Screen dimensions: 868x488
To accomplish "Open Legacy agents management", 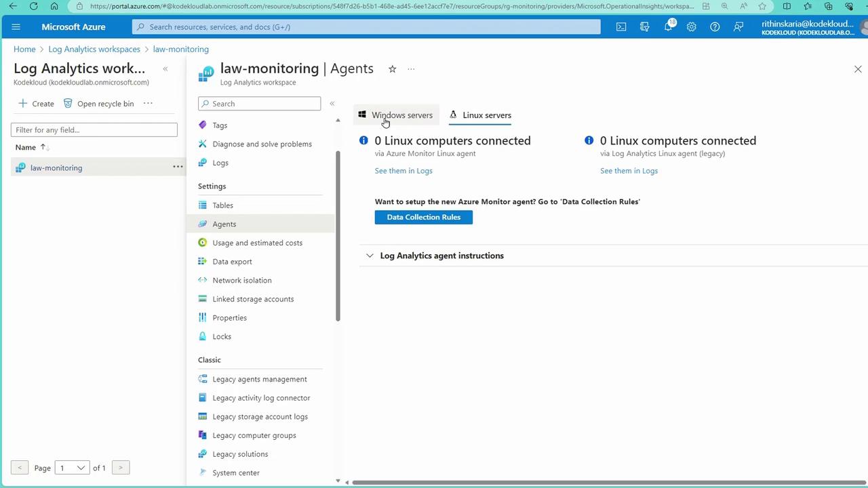I will pos(259,380).
